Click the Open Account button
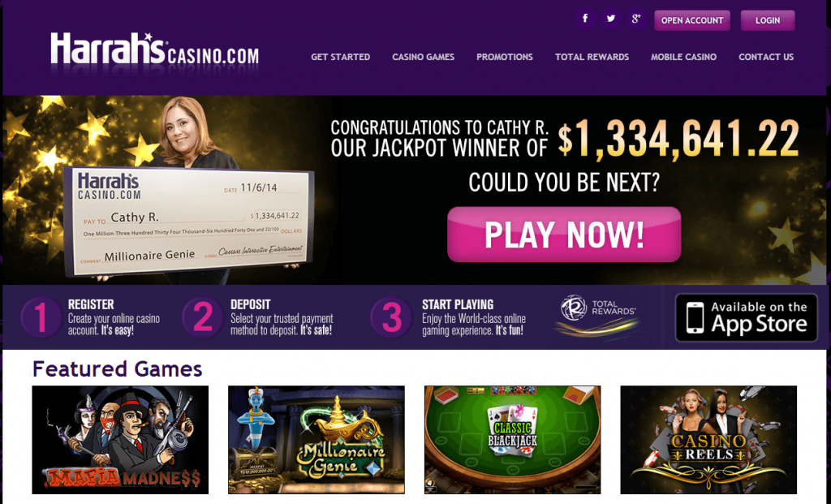831x504 pixels. pos(692,20)
